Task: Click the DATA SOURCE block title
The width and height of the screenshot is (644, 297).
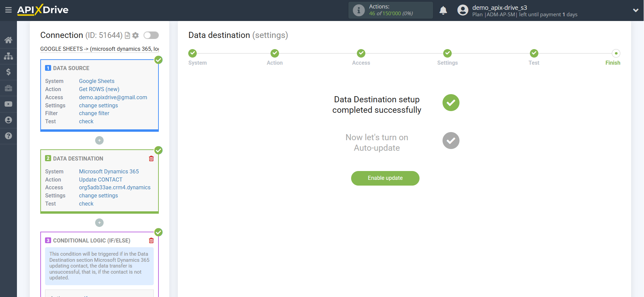Action: tap(71, 68)
